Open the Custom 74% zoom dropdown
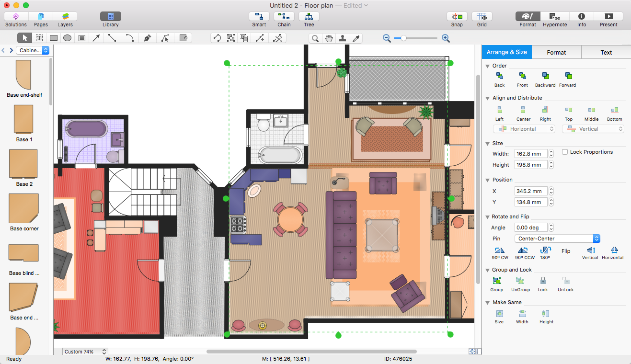The width and height of the screenshot is (631, 364). click(x=85, y=352)
